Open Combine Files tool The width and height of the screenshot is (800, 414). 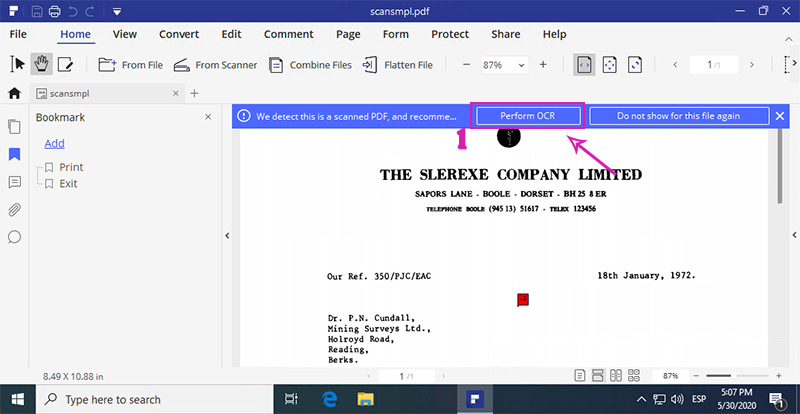[310, 65]
